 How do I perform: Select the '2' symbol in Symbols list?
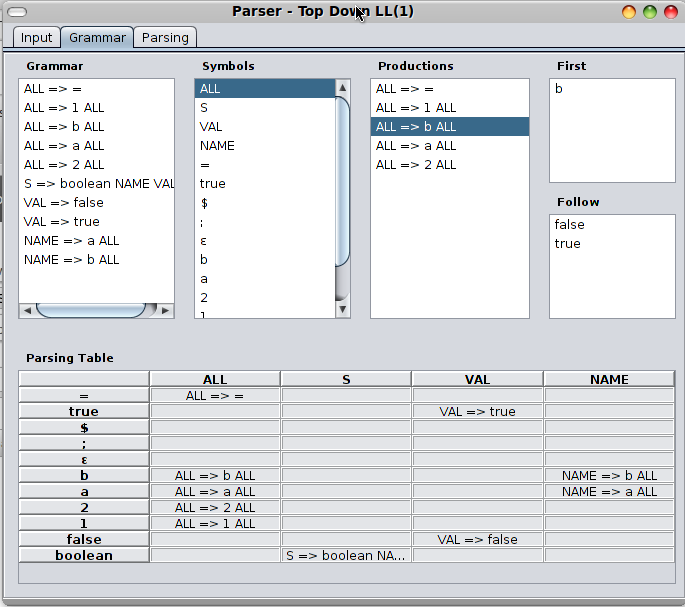tap(265, 298)
